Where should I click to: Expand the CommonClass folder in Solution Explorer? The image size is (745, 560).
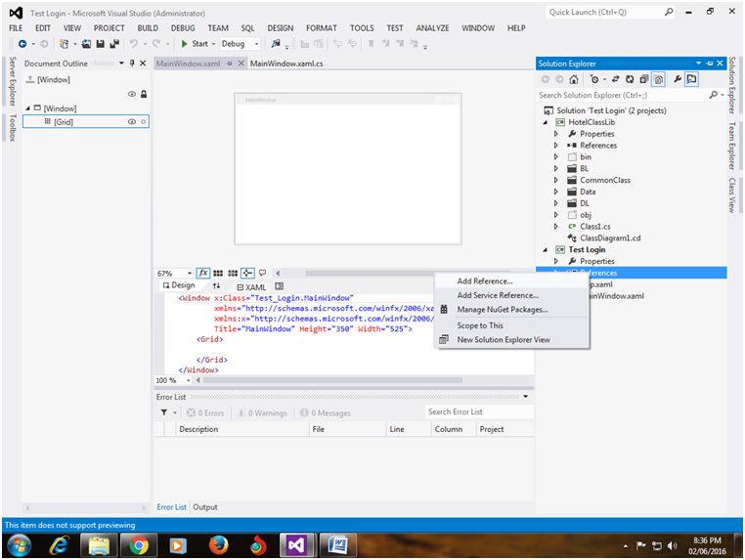[x=557, y=180]
